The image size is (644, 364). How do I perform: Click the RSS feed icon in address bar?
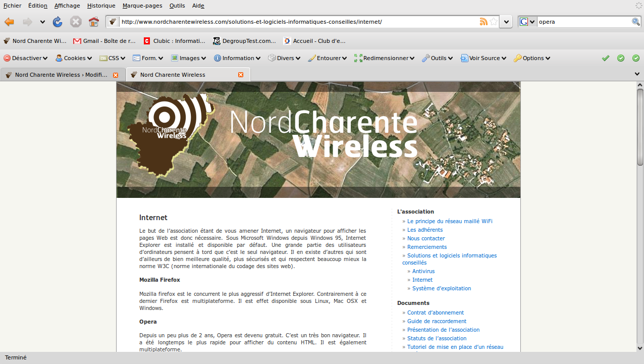[484, 22]
